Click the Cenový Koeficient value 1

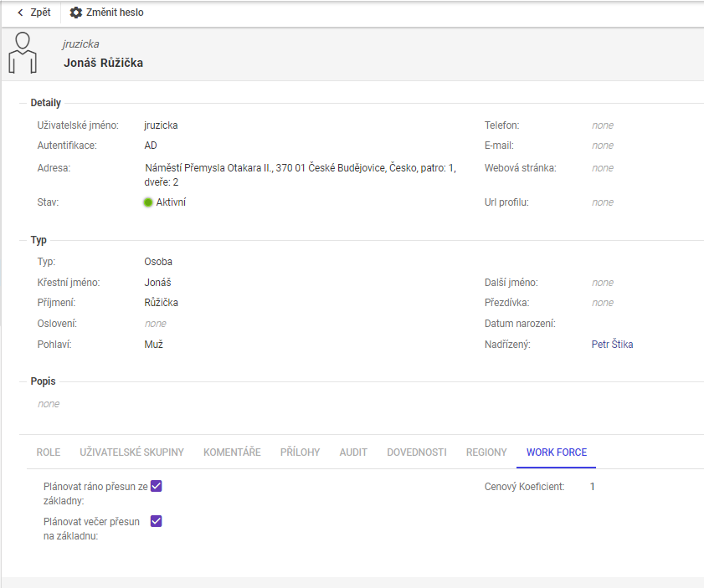(x=593, y=485)
